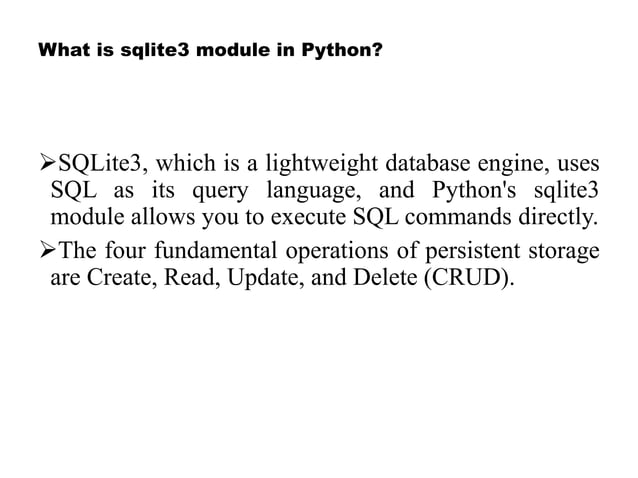Click the word 'directly.' ending the first bullet

558,217
